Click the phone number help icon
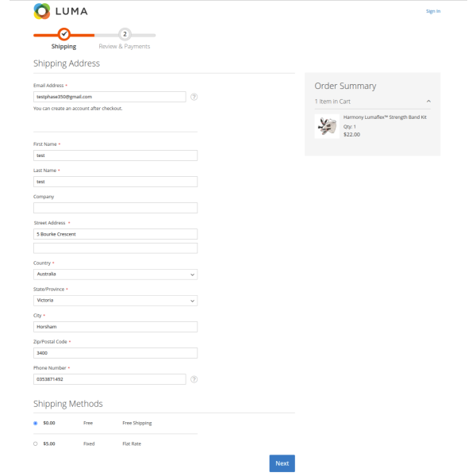This screenshot has width=476, height=476. click(194, 379)
